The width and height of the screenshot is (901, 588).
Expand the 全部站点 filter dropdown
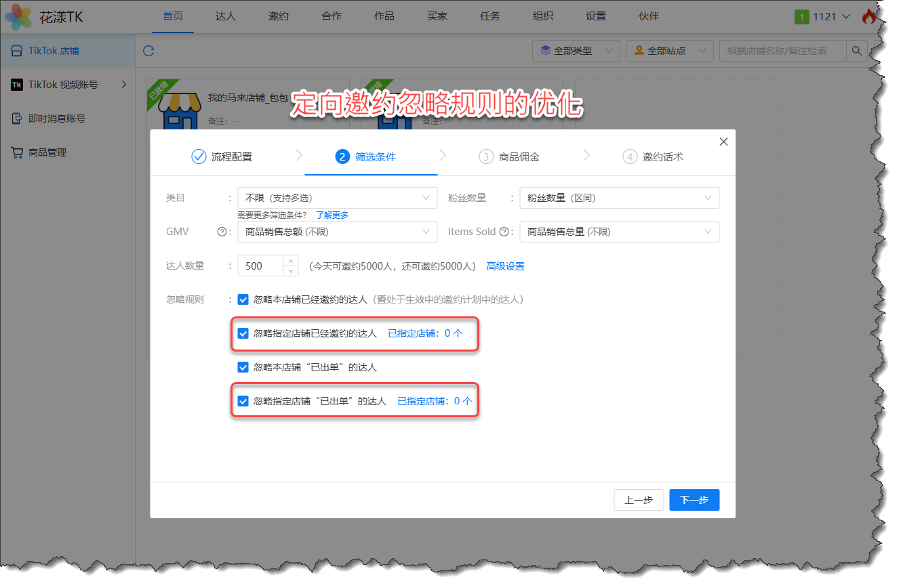pos(669,51)
